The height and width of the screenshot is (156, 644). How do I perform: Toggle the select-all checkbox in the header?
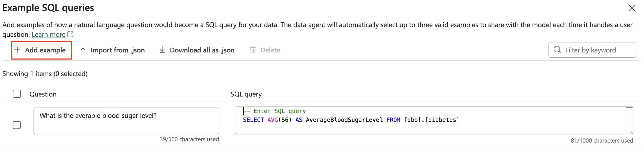tap(16, 94)
